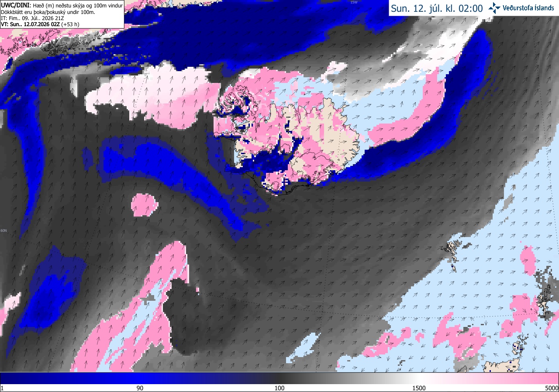The image size is (559, 392).
Task: Select the Sun. 12. júl. kl. 02:00 timestamp
Action: point(436,8)
